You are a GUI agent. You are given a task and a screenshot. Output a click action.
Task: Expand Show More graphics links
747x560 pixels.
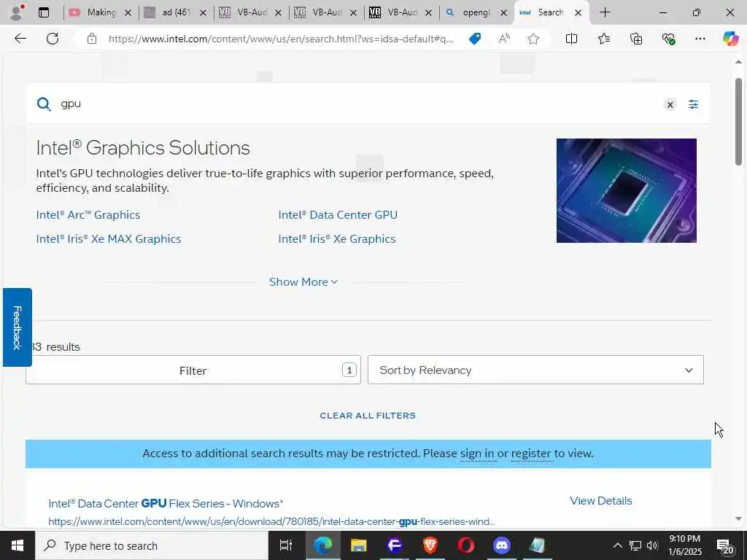303,282
